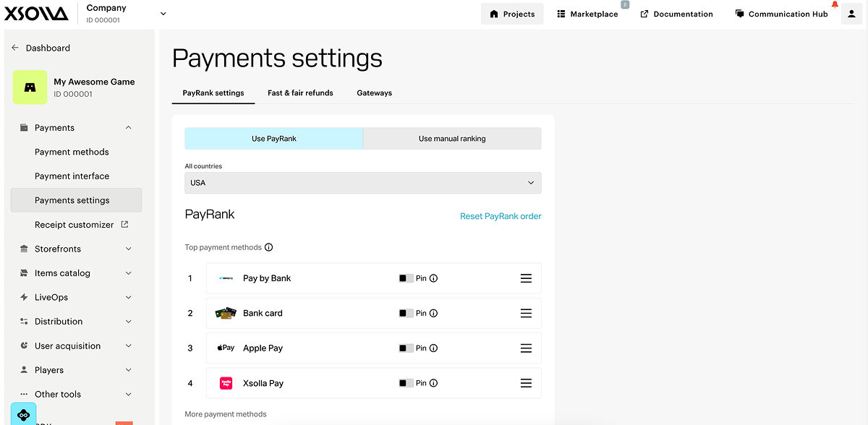The width and height of the screenshot is (868, 425).
Task: Toggle Pin switch for Xsolla Pay
Action: point(406,383)
